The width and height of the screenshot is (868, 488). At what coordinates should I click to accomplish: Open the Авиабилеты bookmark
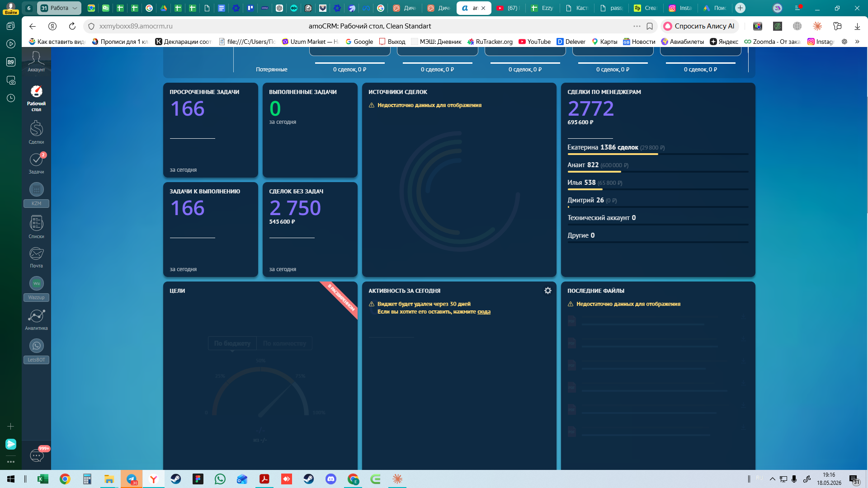coord(682,42)
